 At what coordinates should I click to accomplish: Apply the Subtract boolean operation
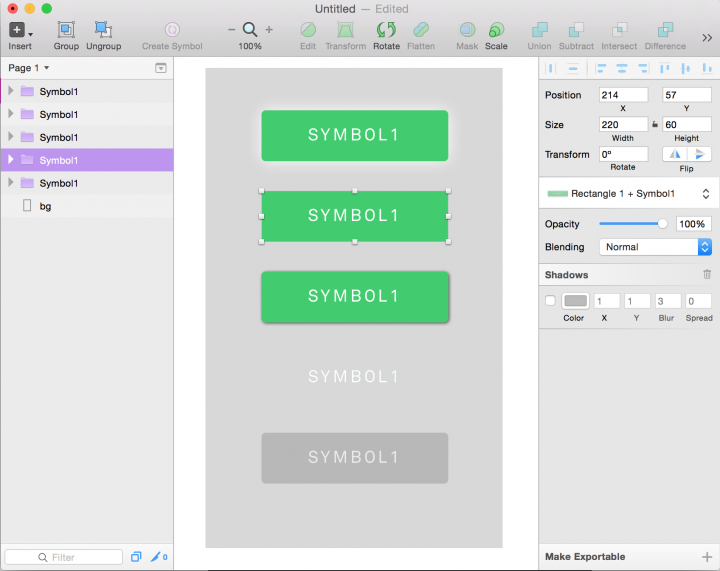click(x=576, y=30)
